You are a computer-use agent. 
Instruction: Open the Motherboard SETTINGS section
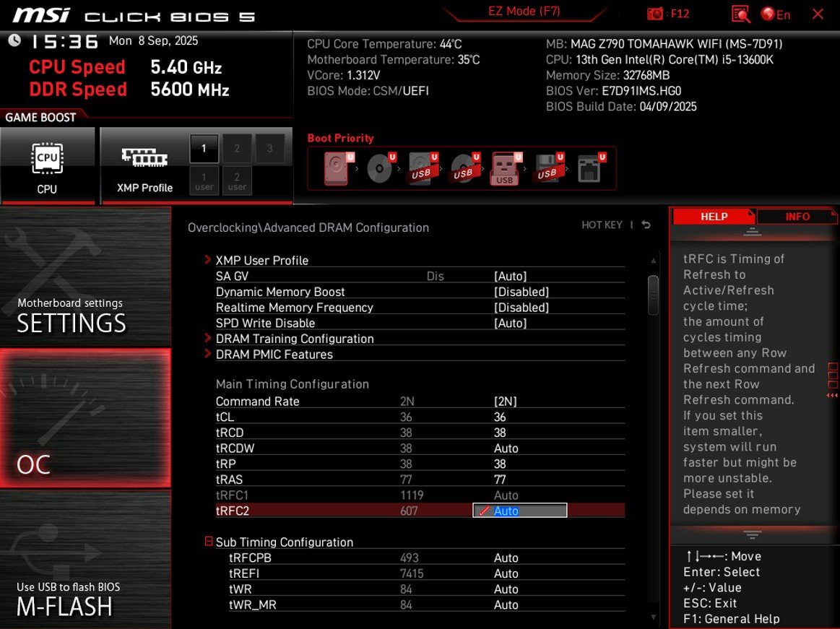(x=85, y=277)
